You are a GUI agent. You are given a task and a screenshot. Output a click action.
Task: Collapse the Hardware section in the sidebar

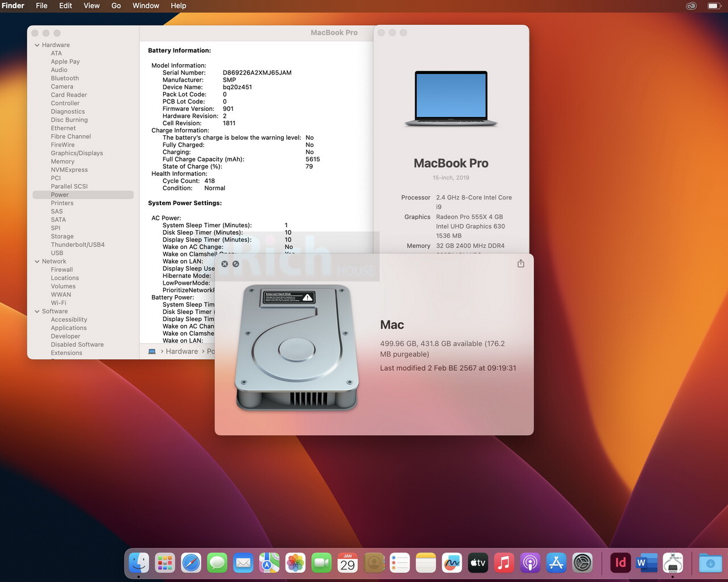tap(37, 45)
